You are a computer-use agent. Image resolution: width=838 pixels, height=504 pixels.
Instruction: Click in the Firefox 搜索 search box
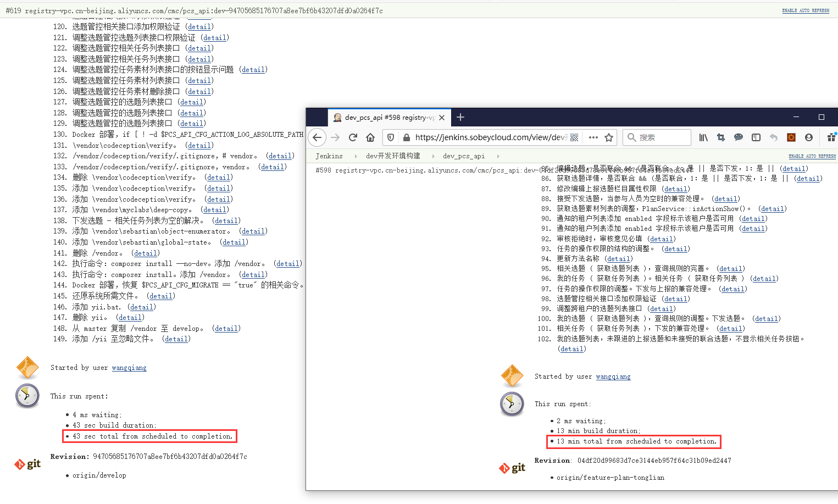657,137
